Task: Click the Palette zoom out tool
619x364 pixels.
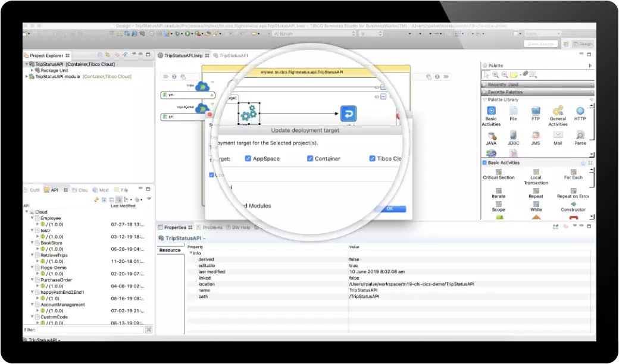Action: tap(505, 74)
